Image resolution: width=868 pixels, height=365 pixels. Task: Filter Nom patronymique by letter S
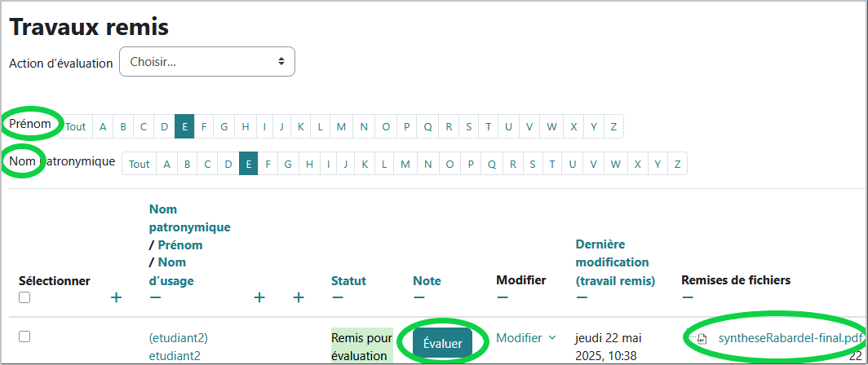coord(533,164)
